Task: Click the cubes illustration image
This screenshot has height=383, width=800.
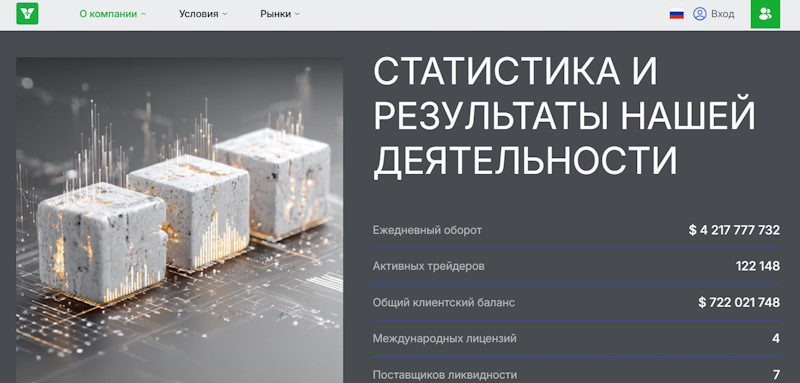Action: 180,220
